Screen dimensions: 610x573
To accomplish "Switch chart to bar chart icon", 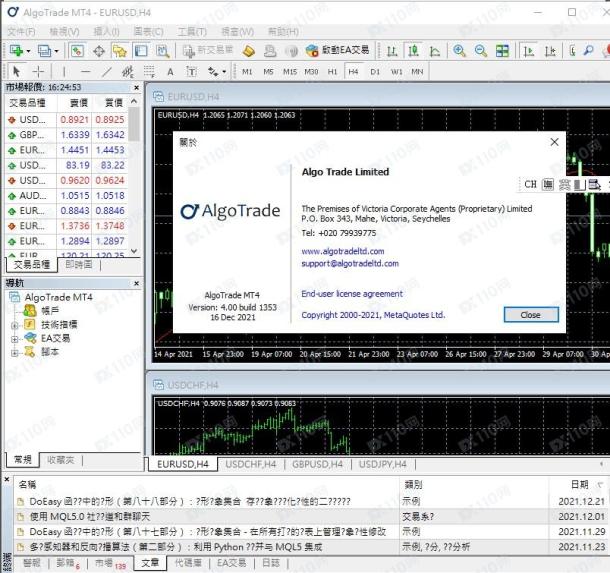I will click(392, 51).
